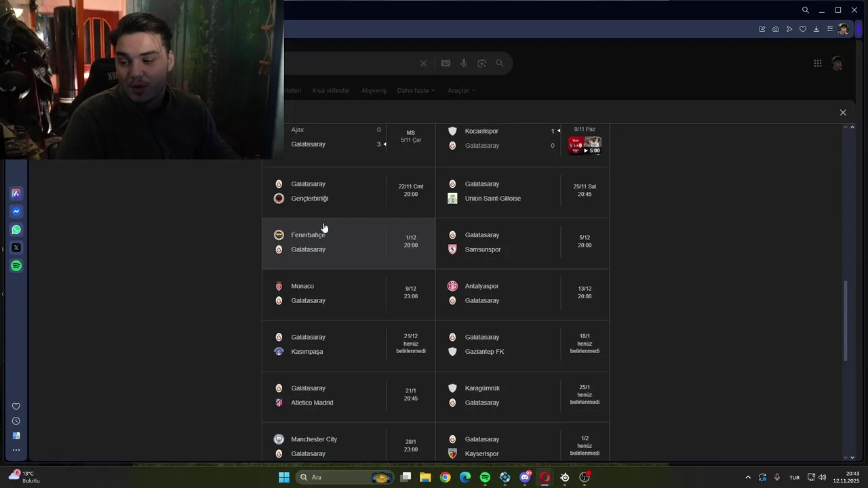
Task: Click the fixtures panel vertical scrollbar thumb
Action: click(845, 321)
